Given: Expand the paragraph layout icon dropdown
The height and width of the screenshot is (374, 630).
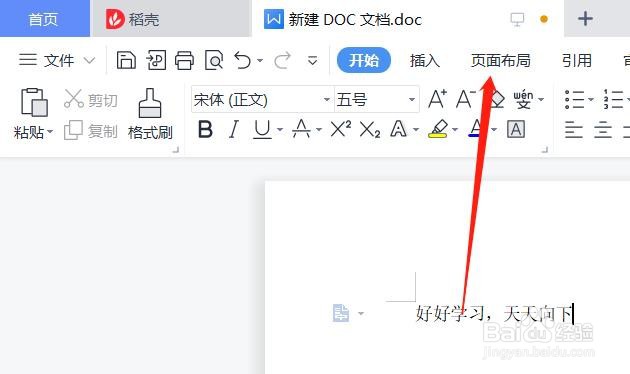Looking at the screenshot, I should [x=361, y=313].
